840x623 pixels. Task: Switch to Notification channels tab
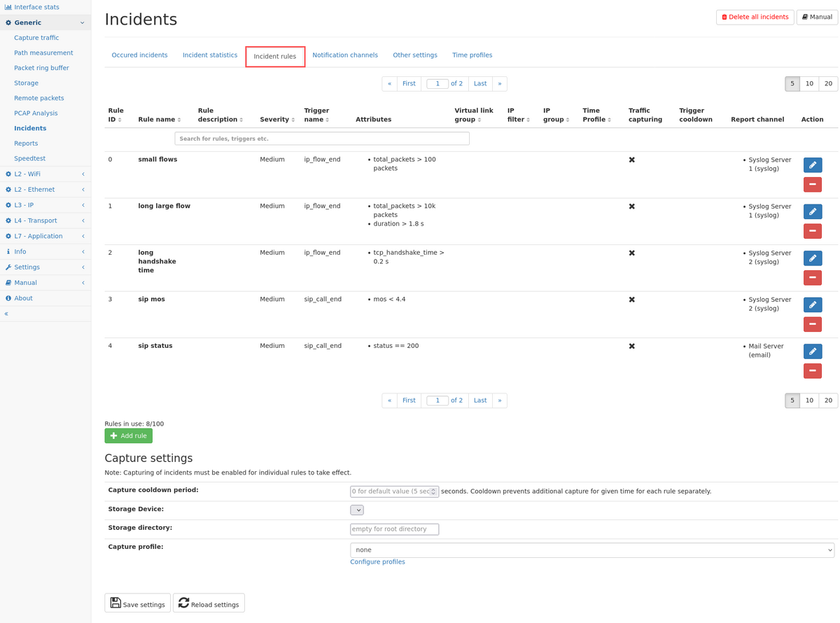(344, 55)
